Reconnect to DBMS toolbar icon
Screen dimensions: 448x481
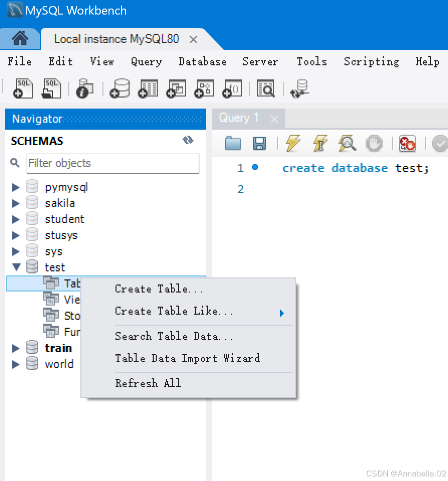[x=300, y=89]
